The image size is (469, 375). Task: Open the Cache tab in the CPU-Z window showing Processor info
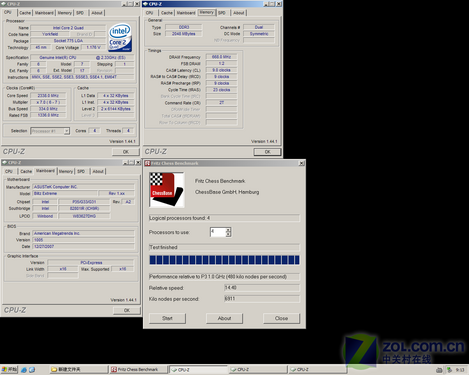[x=25, y=13]
